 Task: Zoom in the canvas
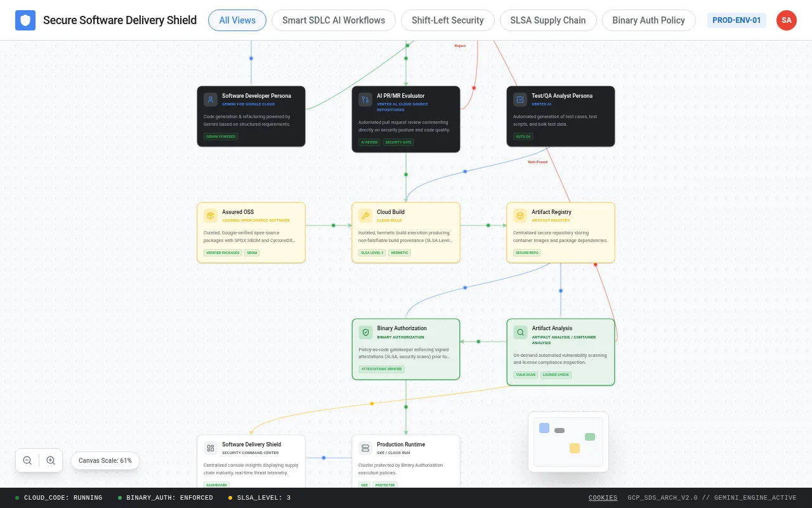point(51,460)
